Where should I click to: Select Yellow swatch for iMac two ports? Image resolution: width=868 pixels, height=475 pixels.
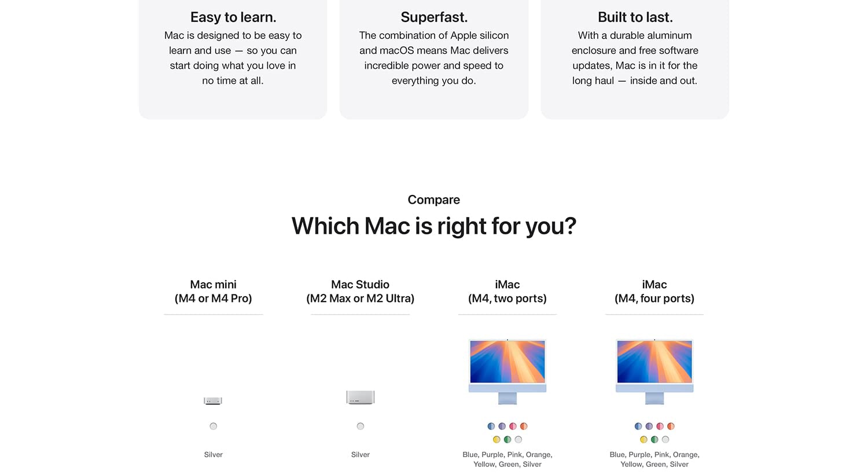(496, 440)
